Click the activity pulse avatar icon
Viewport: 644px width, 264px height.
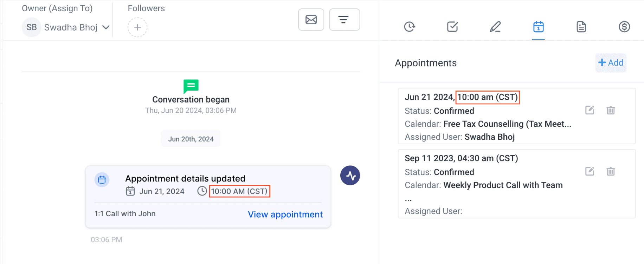click(350, 176)
